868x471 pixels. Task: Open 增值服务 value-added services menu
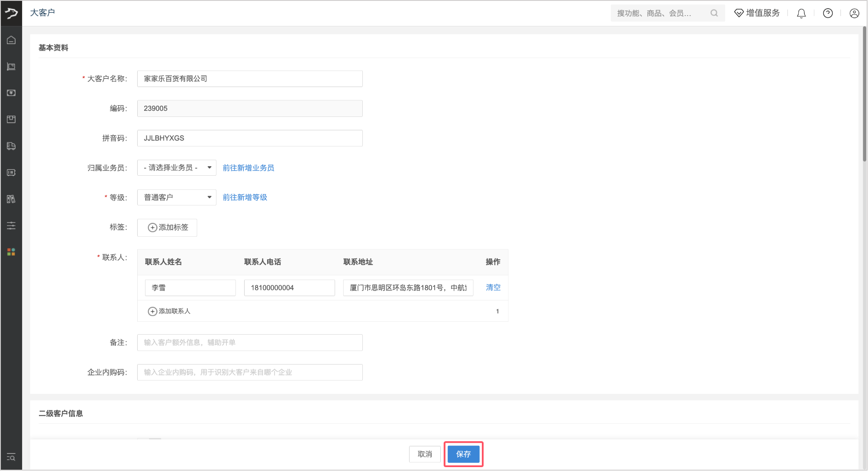point(757,13)
